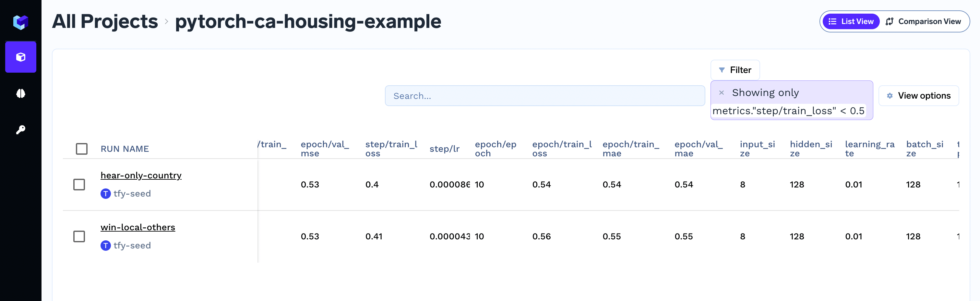Check the select-all runs checkbox
Screen dimensions: 980x301
point(82,149)
